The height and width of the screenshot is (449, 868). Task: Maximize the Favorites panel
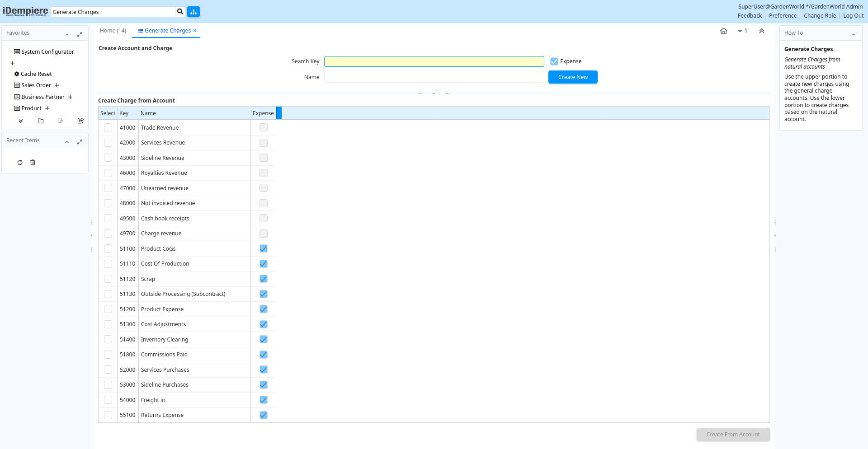click(x=80, y=34)
